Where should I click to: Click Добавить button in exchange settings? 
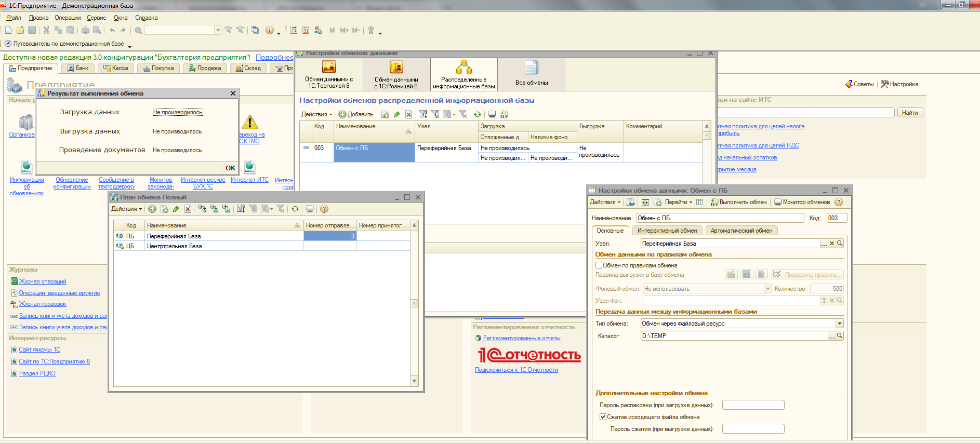(x=356, y=114)
